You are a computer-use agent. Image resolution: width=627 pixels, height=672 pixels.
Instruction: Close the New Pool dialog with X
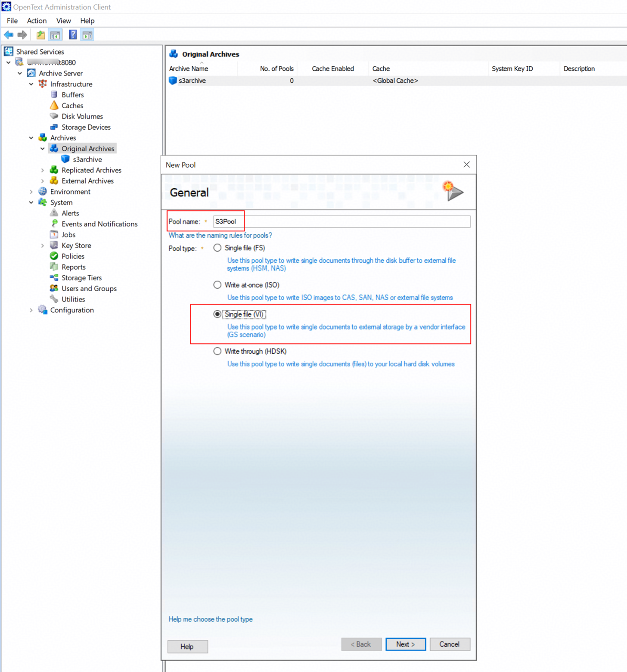click(x=466, y=165)
